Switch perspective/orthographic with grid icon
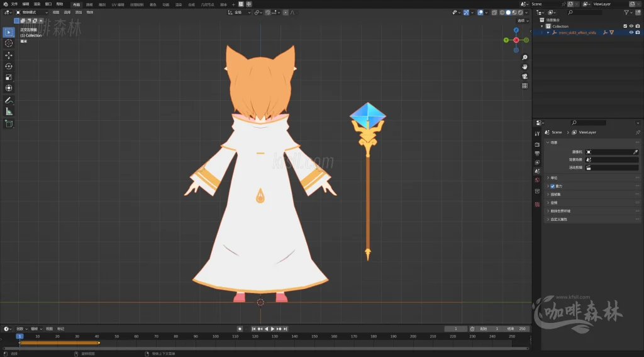Viewport: 644px width, 357px height. [x=525, y=86]
